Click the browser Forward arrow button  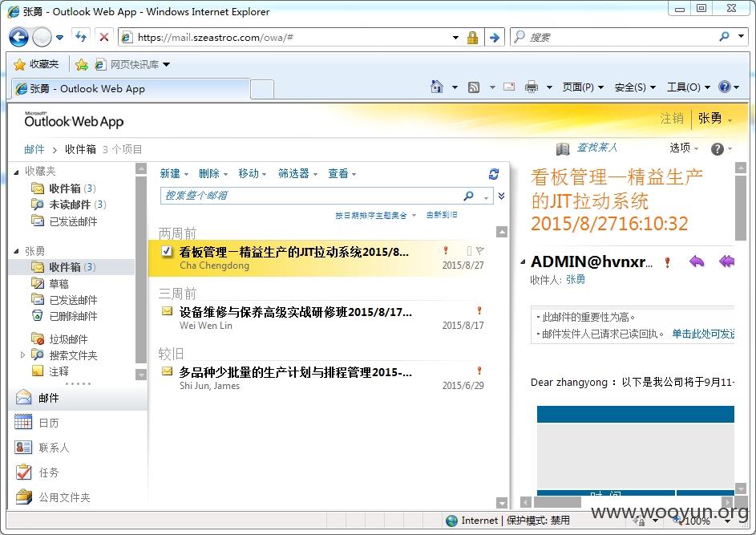tap(42, 37)
